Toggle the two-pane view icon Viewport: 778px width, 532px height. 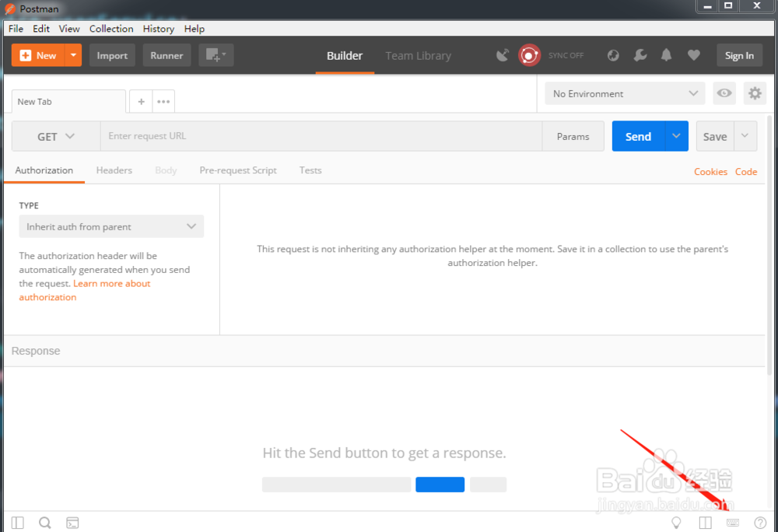tap(705, 523)
